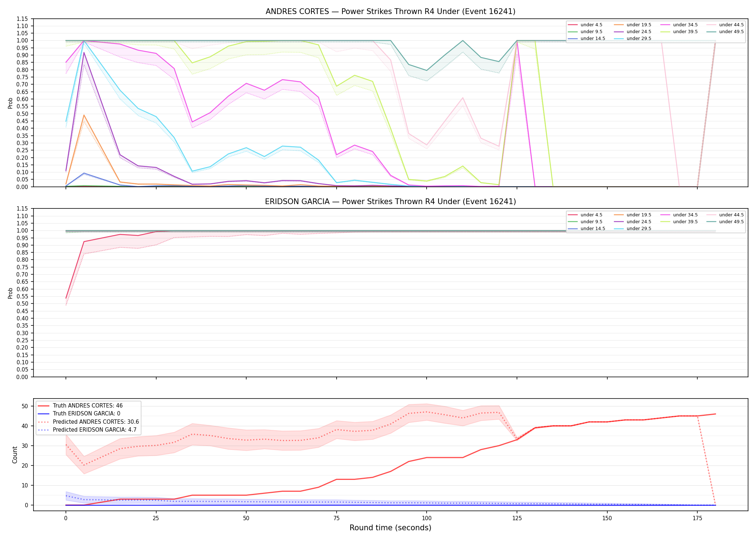Click 'under 24.5' in the top chart legend

639,32
